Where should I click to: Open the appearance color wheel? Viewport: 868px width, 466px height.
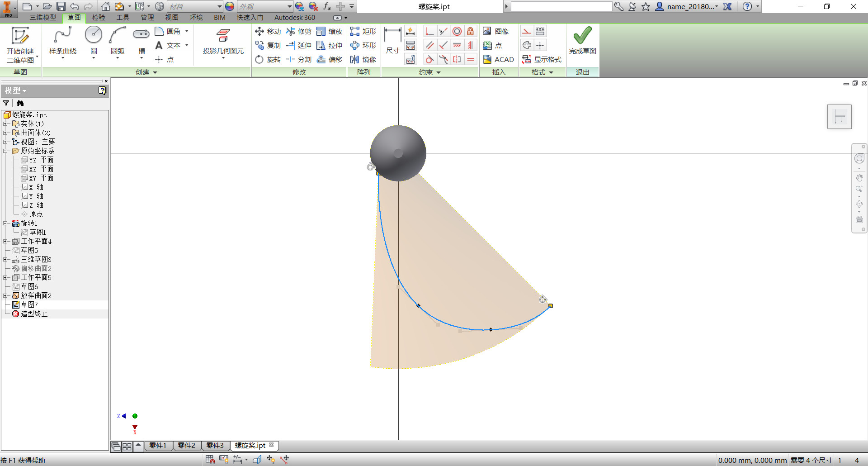pos(230,6)
